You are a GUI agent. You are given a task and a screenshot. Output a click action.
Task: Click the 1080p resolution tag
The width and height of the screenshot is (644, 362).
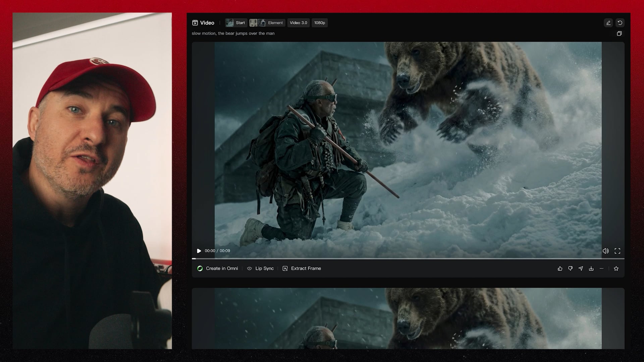[x=319, y=23]
